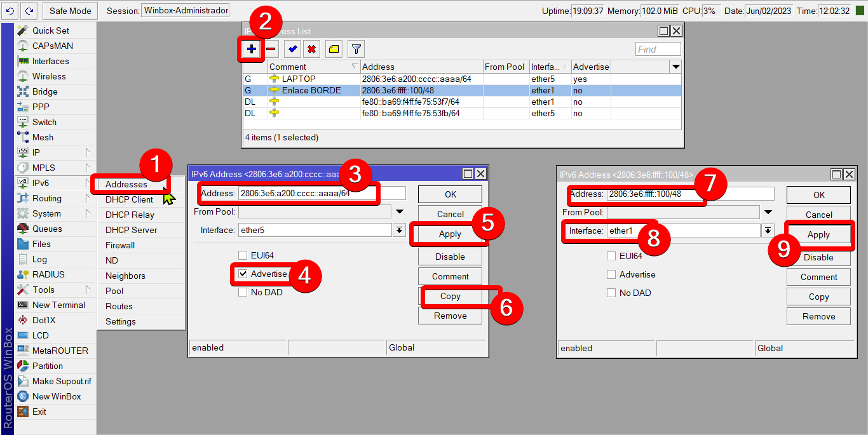
Task: Select DHCP Server in the IPv6 submenu
Action: point(131,230)
